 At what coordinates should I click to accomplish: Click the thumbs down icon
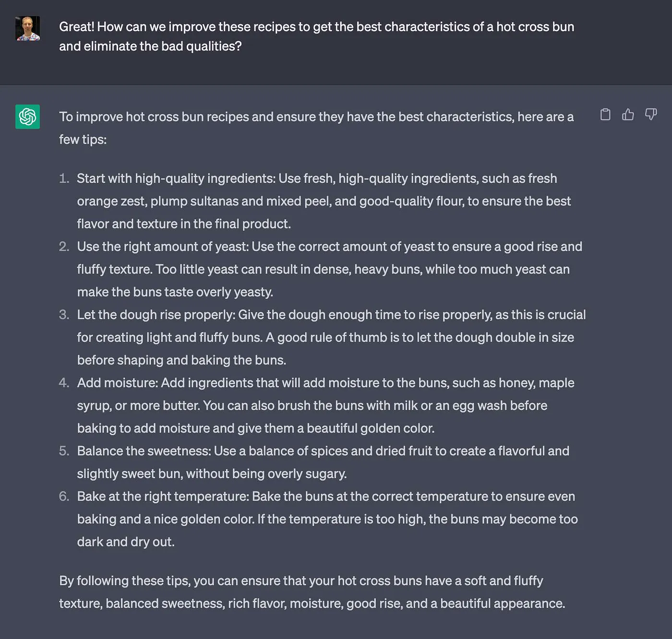coord(651,115)
